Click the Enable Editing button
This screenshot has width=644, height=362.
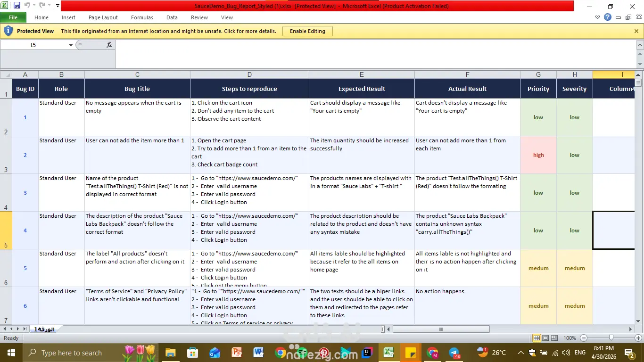[307, 31]
